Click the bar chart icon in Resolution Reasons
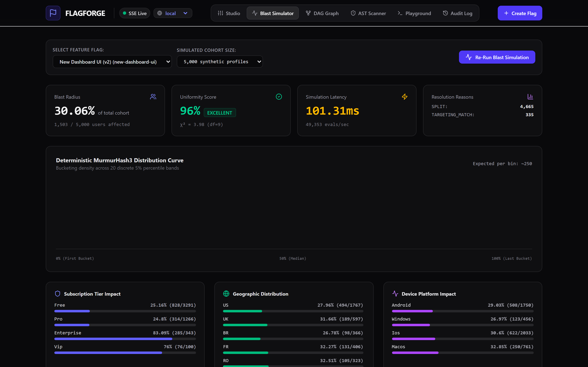Image resolution: width=588 pixels, height=367 pixels. pos(530,97)
